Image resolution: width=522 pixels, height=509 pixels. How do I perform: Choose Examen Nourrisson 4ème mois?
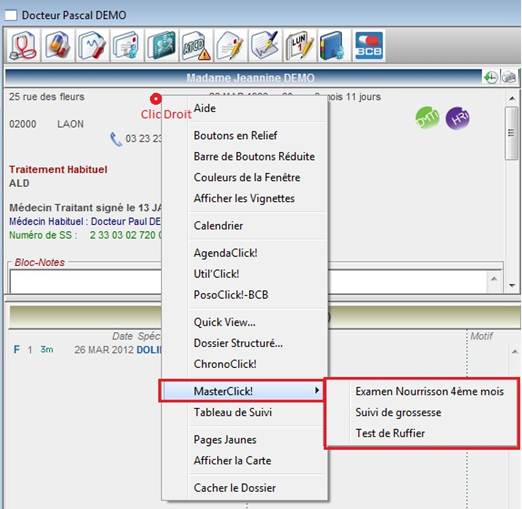(x=429, y=391)
